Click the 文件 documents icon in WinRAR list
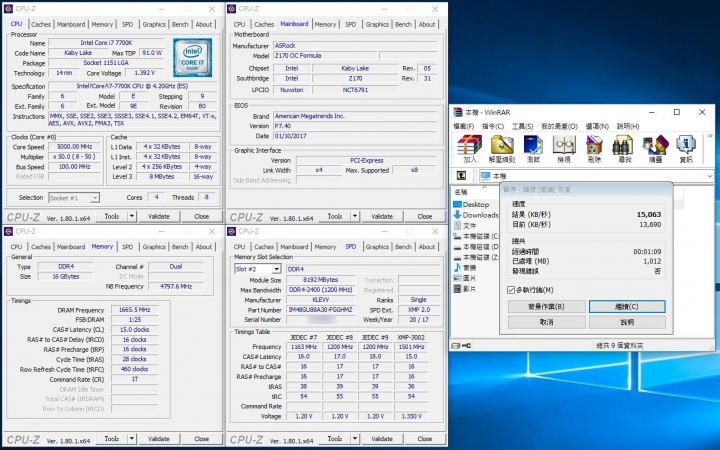 point(457,225)
